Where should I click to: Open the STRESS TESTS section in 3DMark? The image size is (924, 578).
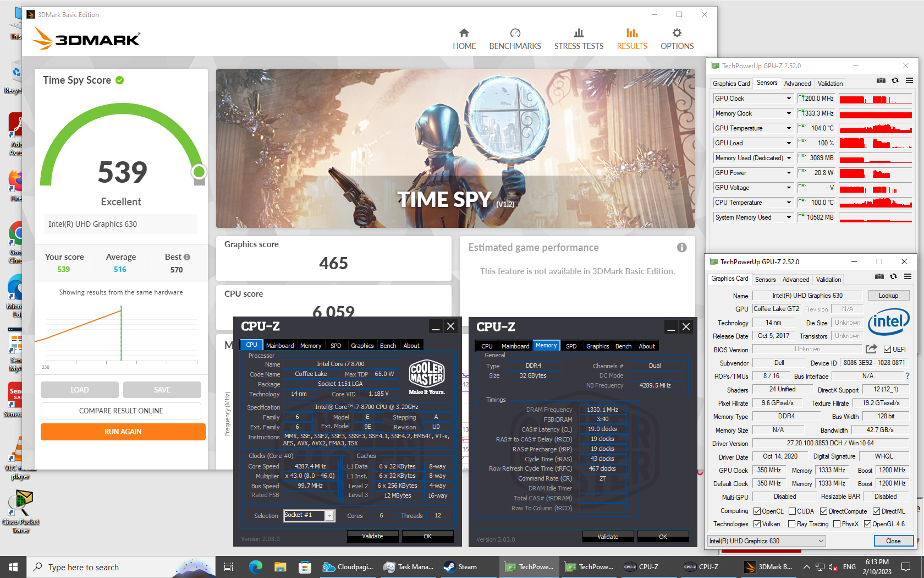click(579, 39)
